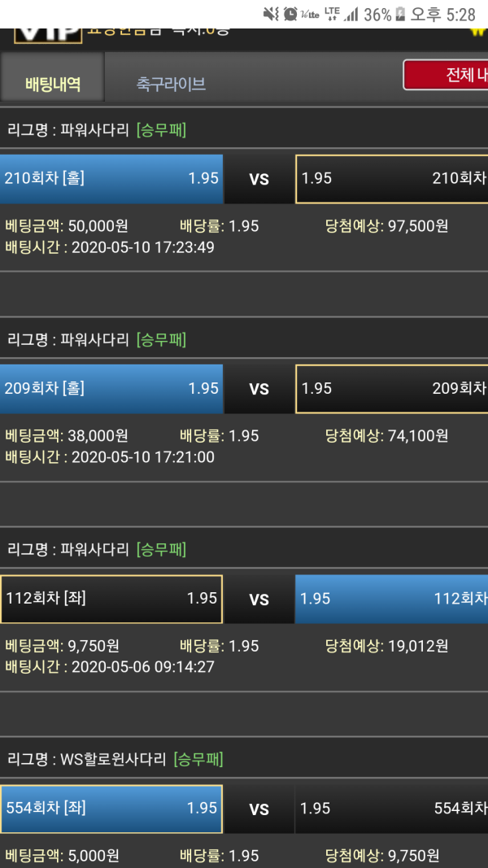Select the right-side blue 112회차 option
The height and width of the screenshot is (868, 488).
pos(392,599)
